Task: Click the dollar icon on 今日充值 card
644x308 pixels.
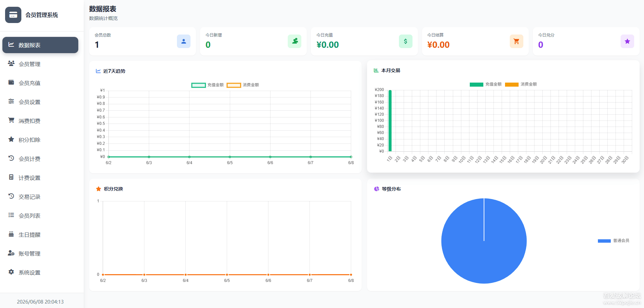Action: [406, 41]
